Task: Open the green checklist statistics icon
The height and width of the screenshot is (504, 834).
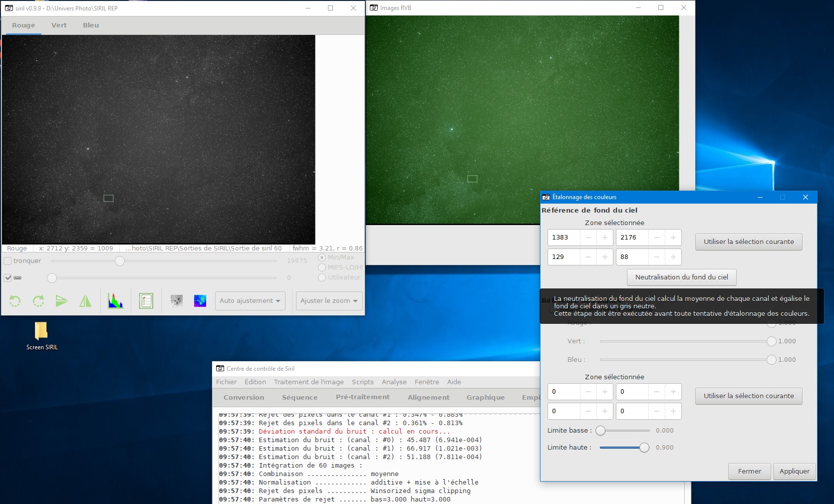Action: (x=146, y=301)
